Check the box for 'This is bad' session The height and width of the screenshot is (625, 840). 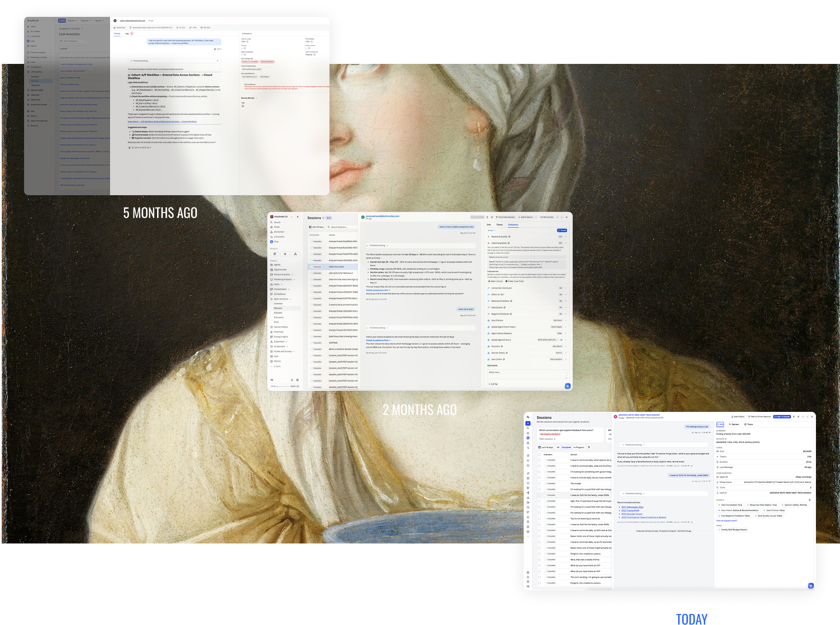click(539, 484)
